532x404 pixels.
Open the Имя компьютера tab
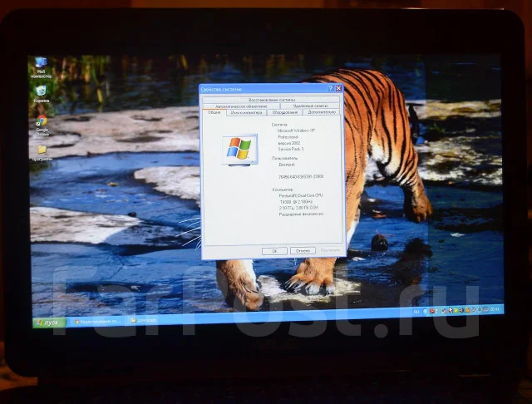coord(246,112)
